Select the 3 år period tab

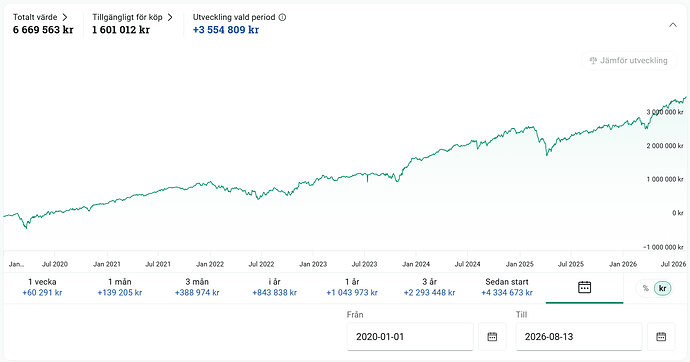(429, 288)
